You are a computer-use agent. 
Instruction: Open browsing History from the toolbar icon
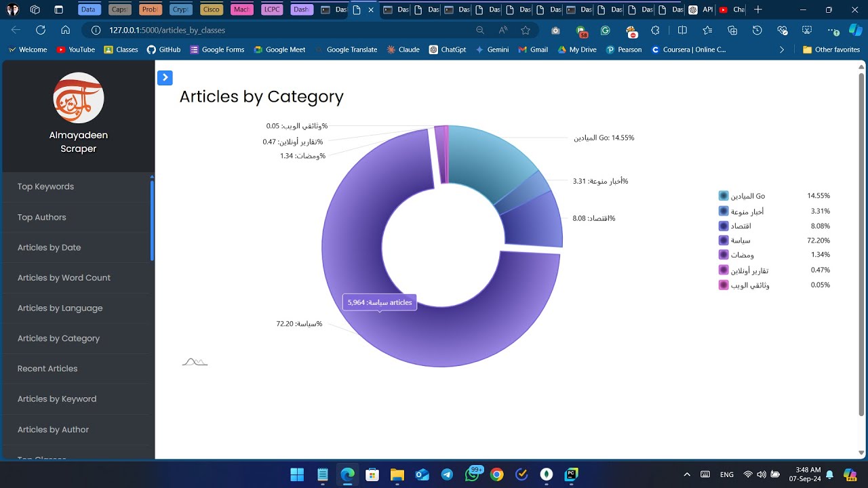[758, 30]
